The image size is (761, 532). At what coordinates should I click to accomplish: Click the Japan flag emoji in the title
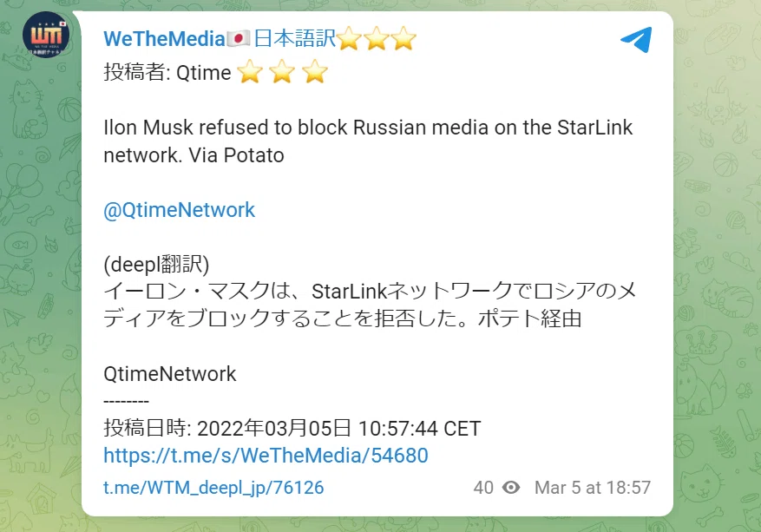click(239, 38)
